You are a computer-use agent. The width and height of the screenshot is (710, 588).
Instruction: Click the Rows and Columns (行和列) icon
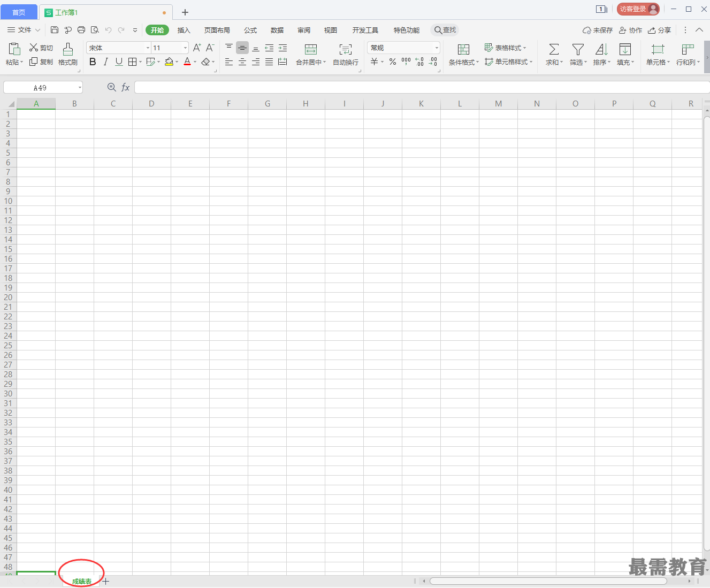688,49
